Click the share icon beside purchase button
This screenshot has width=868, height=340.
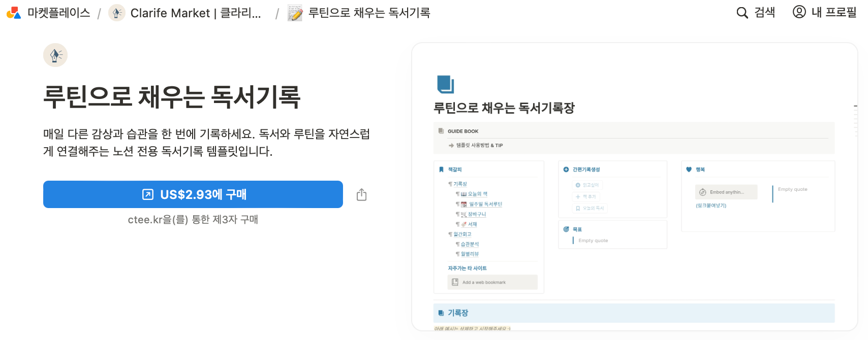pos(361,194)
